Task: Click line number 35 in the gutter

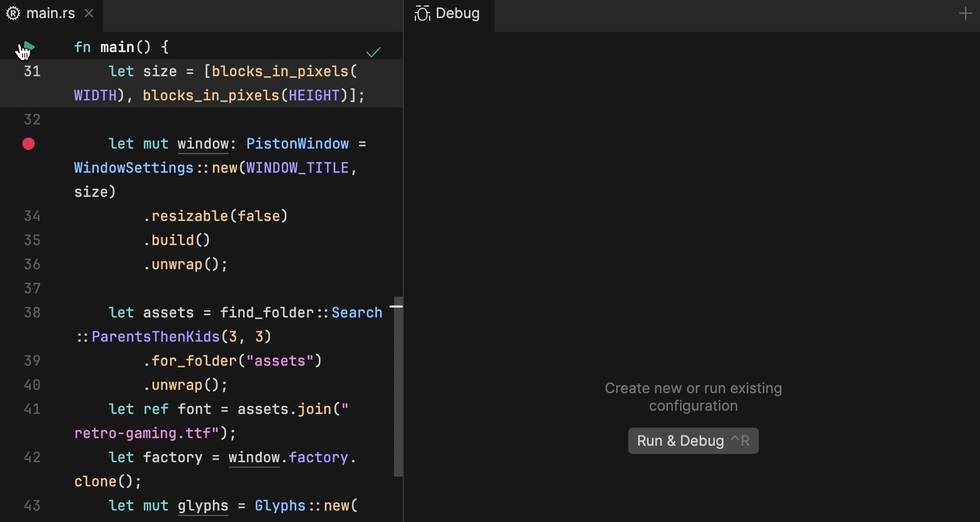Action: tap(32, 240)
